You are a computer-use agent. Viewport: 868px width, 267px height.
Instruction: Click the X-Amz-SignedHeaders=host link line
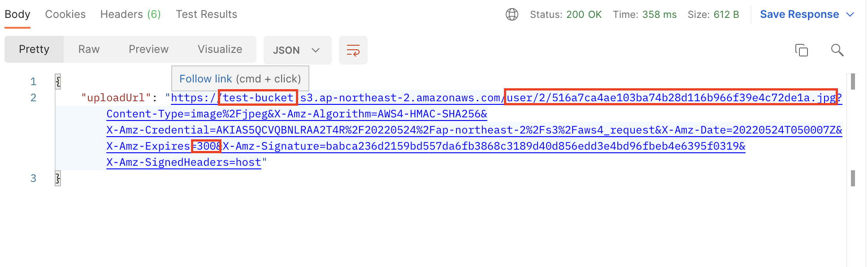pyautogui.click(x=184, y=162)
